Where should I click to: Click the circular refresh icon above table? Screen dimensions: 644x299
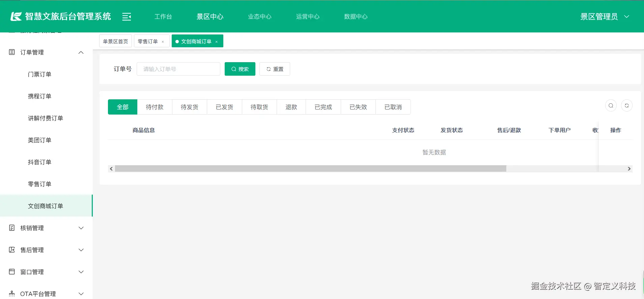[627, 105]
